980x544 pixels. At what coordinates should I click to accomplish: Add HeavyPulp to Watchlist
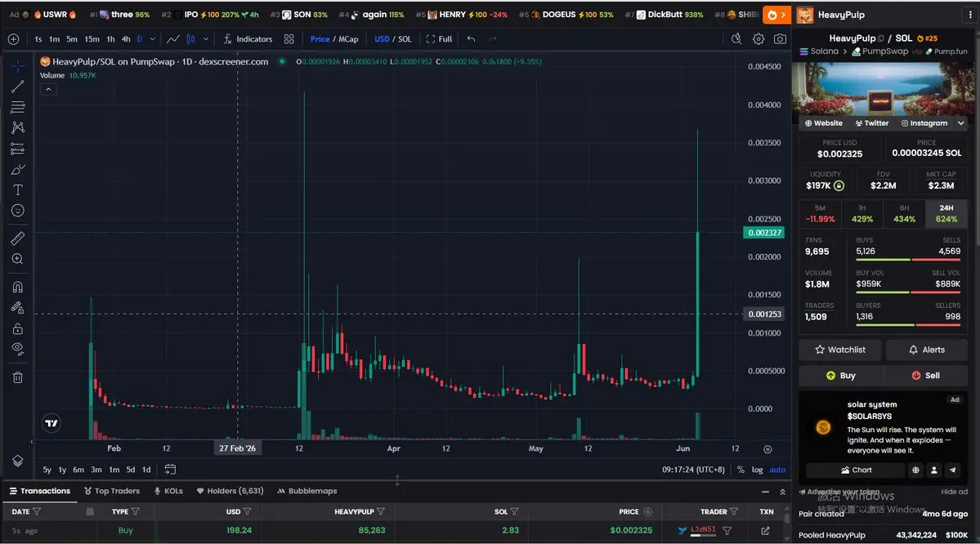[x=840, y=350]
